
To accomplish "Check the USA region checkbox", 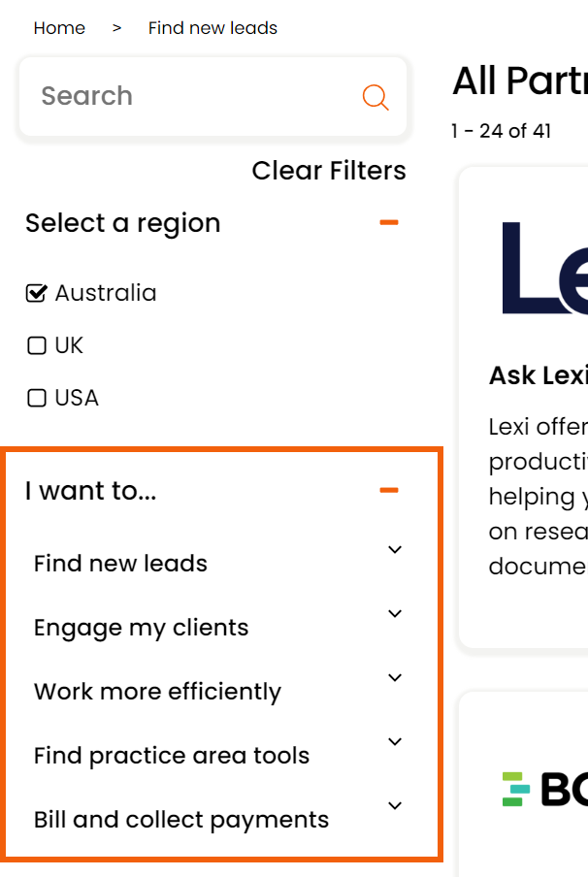I will (37, 398).
